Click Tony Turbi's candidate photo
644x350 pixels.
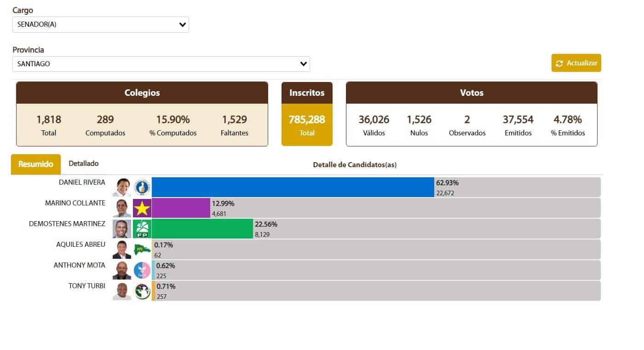click(122, 291)
